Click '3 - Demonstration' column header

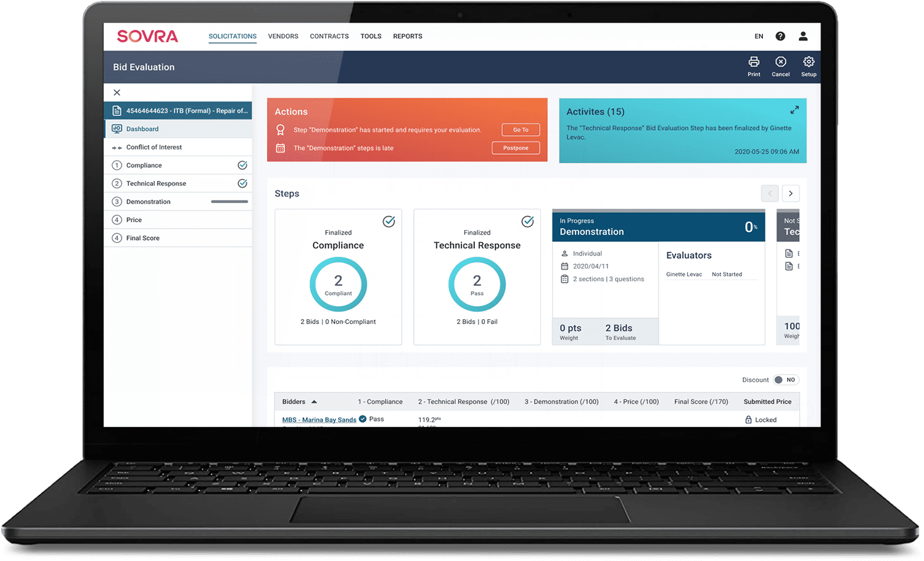[x=561, y=402]
